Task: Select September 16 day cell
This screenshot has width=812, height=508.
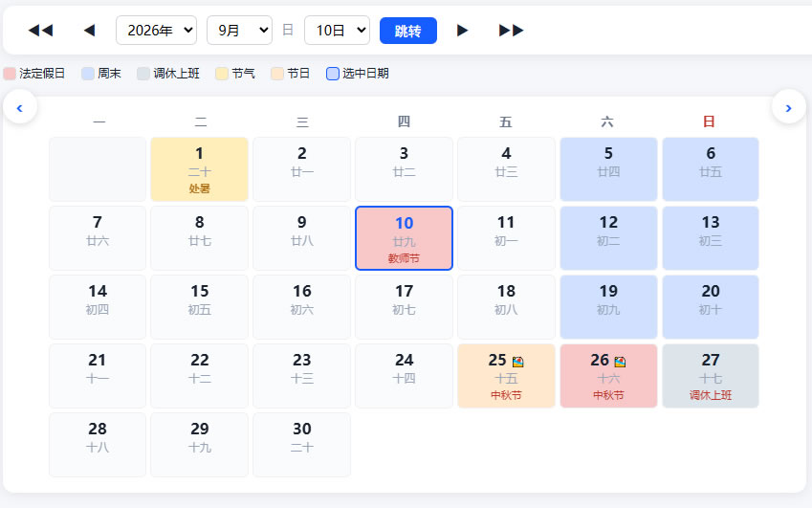Action: (x=302, y=307)
